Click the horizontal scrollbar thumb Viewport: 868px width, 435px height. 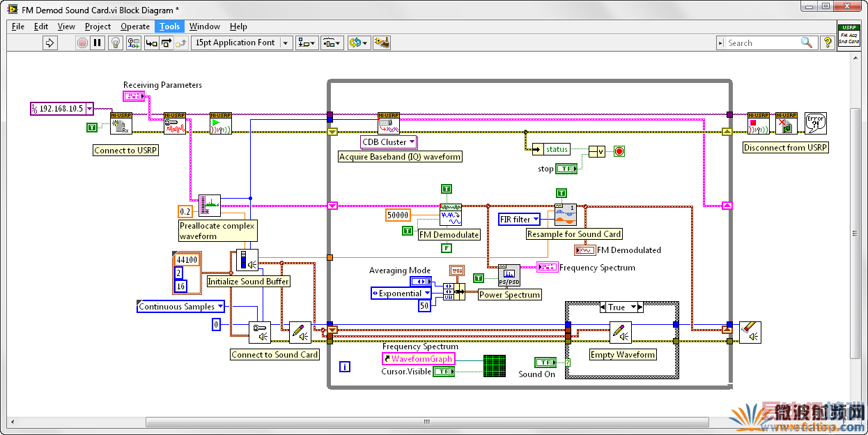click(426, 422)
